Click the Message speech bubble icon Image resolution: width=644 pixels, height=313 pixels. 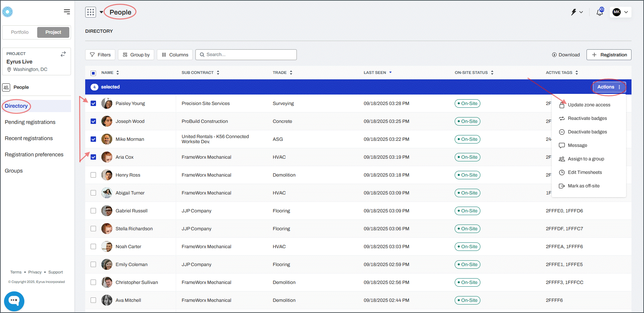pos(562,146)
